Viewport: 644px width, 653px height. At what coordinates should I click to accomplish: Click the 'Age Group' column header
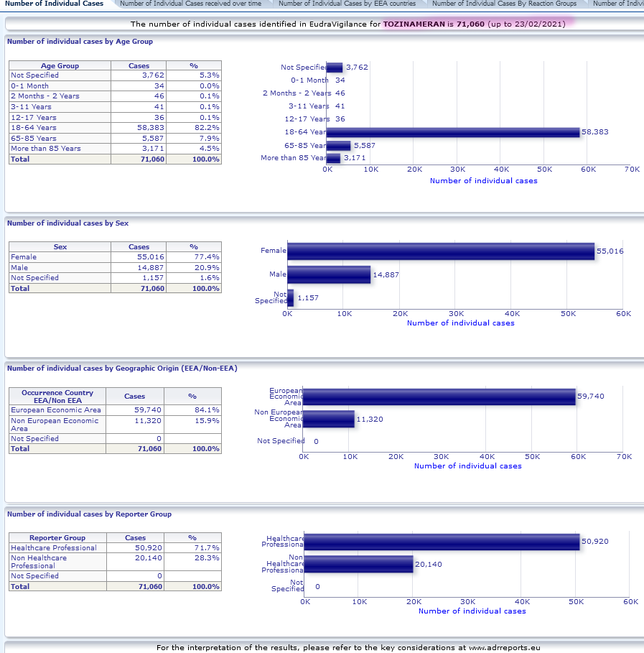60,66
